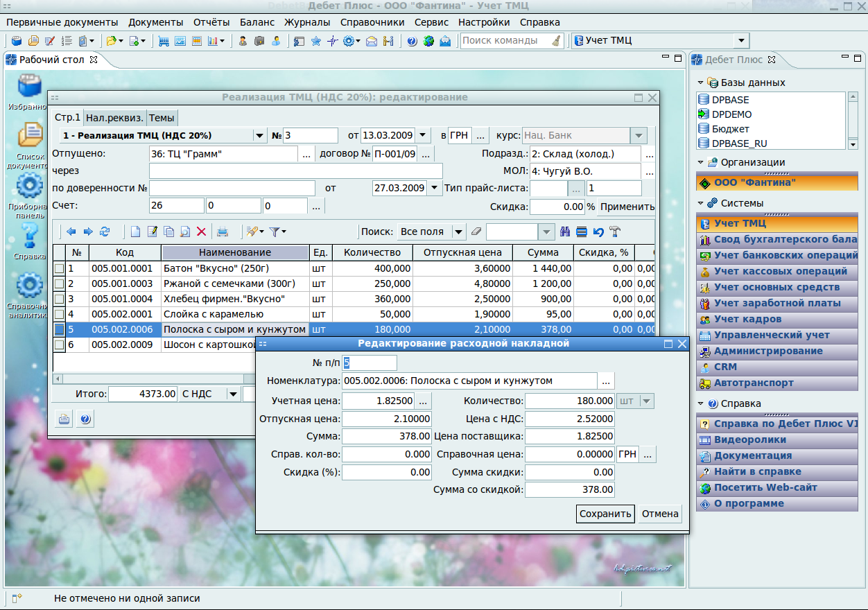Viewport: 868px width, 610px height.
Task: Click the printer icon in table toolbar
Action: (x=223, y=232)
